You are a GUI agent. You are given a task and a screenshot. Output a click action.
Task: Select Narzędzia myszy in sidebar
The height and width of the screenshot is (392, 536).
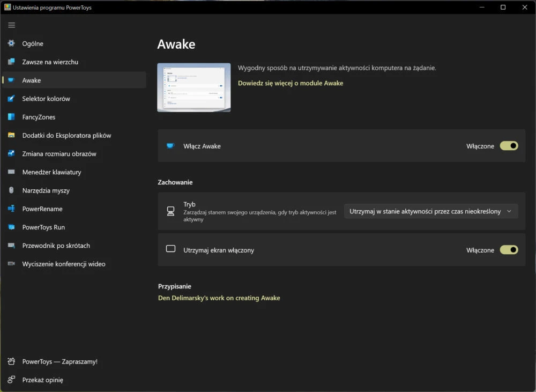(74, 190)
